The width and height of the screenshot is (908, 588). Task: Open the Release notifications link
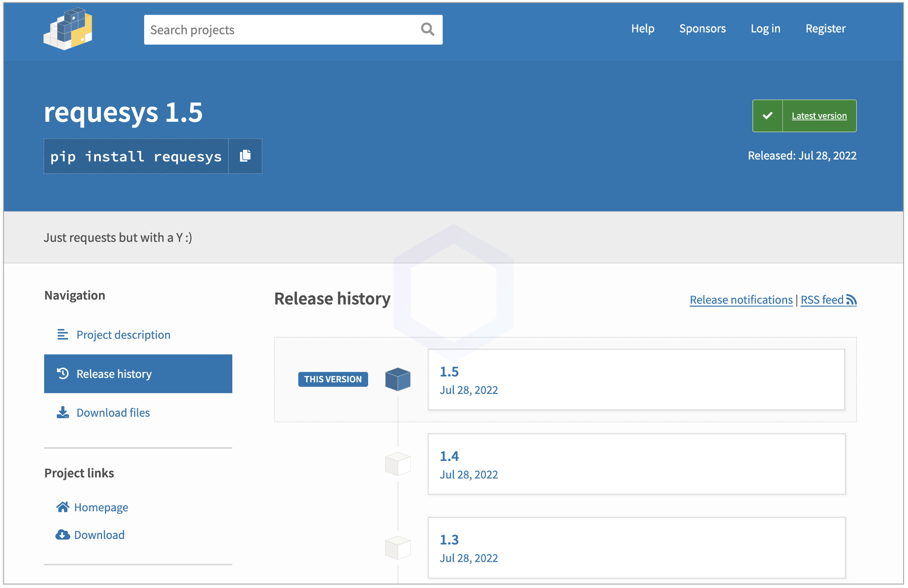[741, 300]
